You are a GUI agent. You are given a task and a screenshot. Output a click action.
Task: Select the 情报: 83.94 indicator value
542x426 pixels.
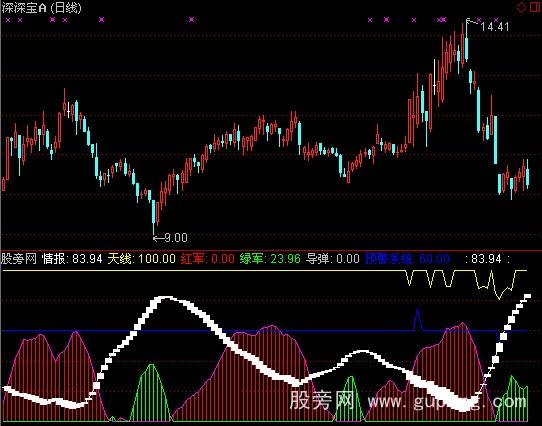[x=72, y=259]
